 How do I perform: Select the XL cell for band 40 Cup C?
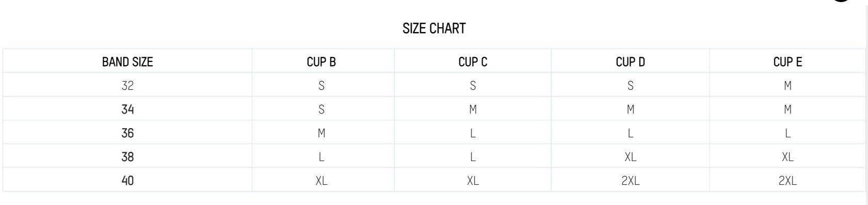473,180
